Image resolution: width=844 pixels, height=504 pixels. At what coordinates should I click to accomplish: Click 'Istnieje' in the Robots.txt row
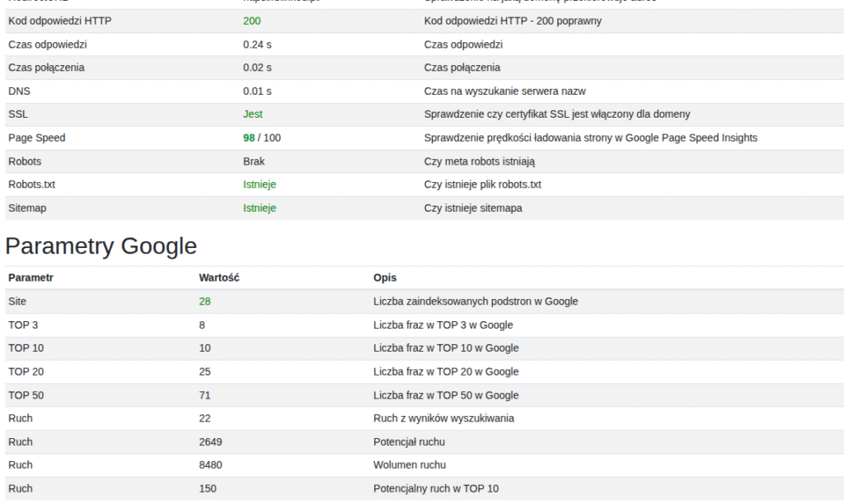[259, 184]
